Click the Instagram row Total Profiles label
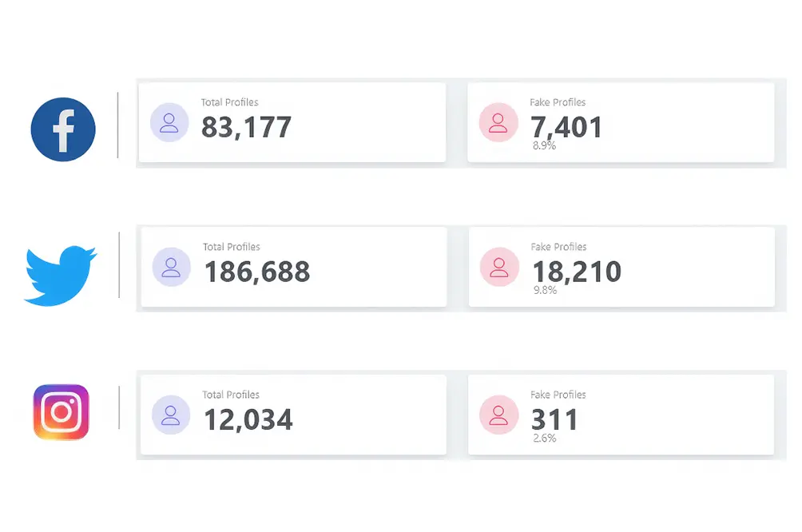Viewport: 802px width, 532px height. pyautogui.click(x=231, y=395)
